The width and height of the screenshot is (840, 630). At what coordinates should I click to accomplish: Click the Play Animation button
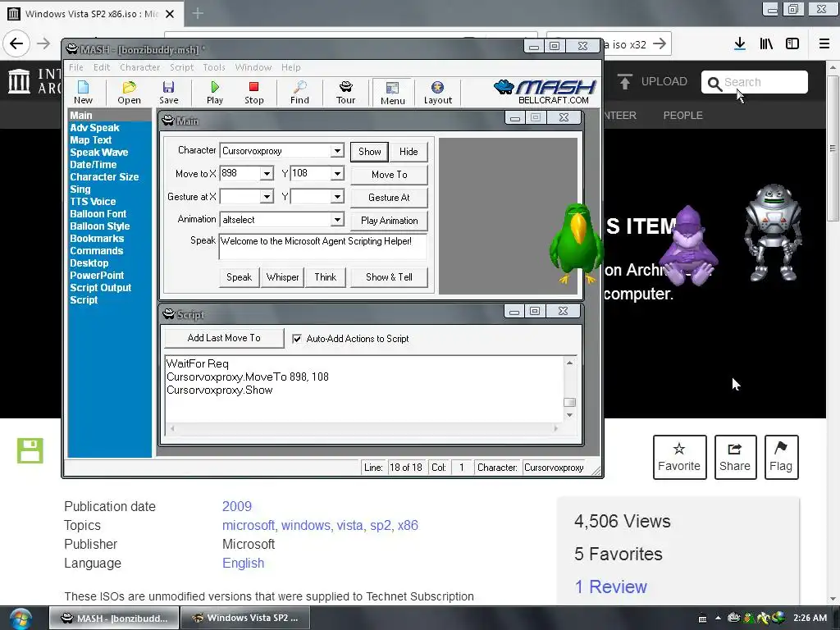[x=390, y=221]
